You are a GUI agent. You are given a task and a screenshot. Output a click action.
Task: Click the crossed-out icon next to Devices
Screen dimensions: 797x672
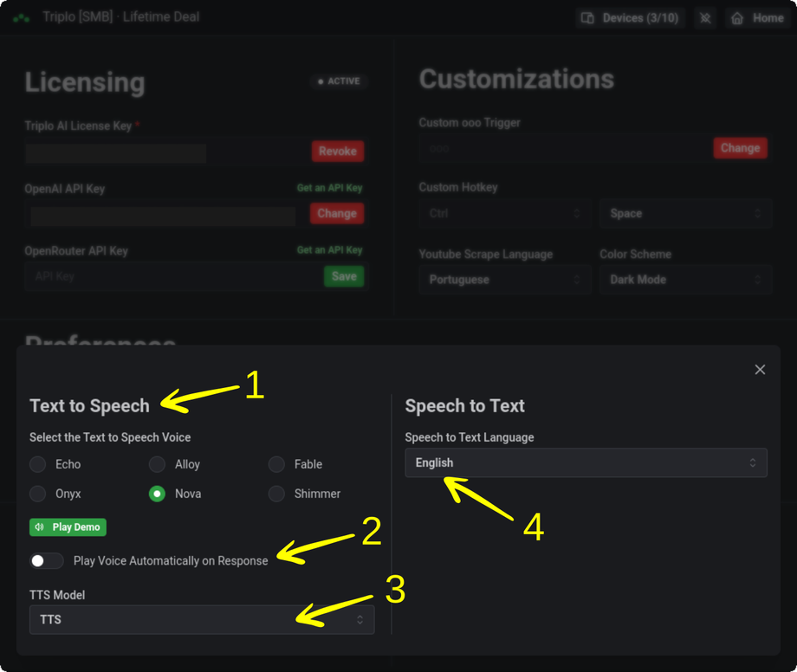click(705, 17)
